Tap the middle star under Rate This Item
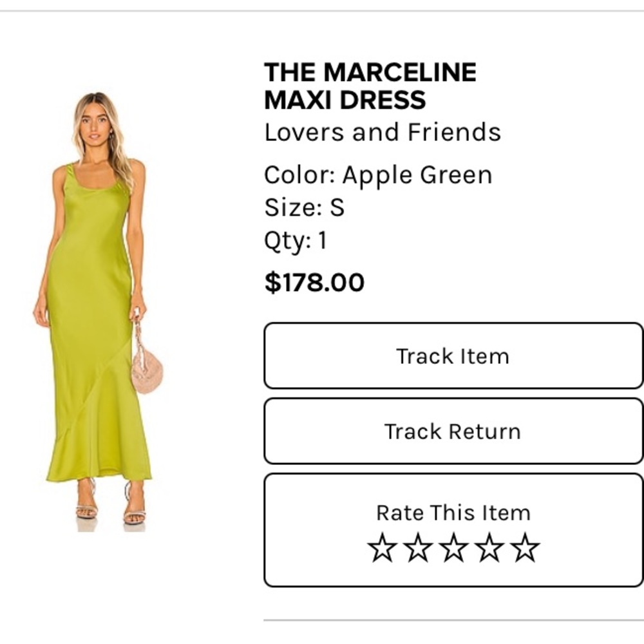Image resolution: width=644 pixels, height=644 pixels. coord(453,547)
